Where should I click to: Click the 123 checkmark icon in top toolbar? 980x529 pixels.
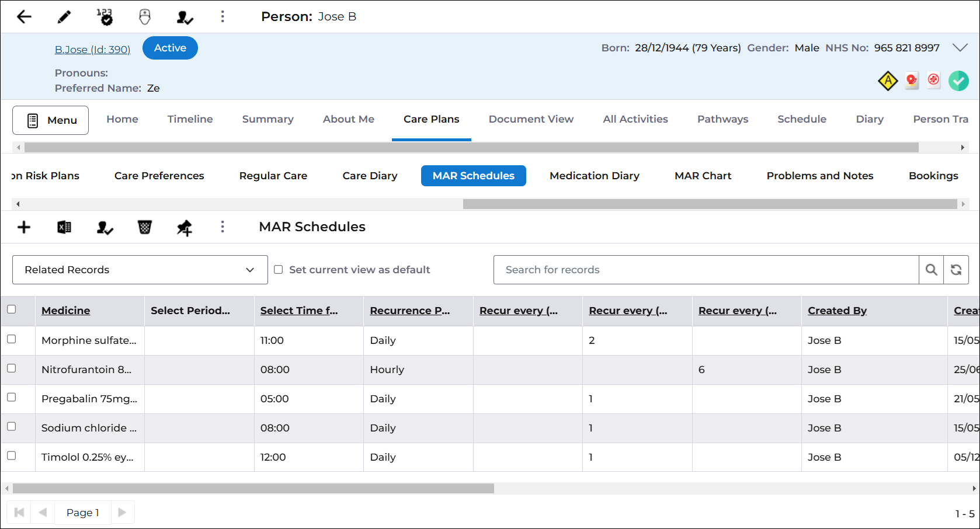(105, 17)
